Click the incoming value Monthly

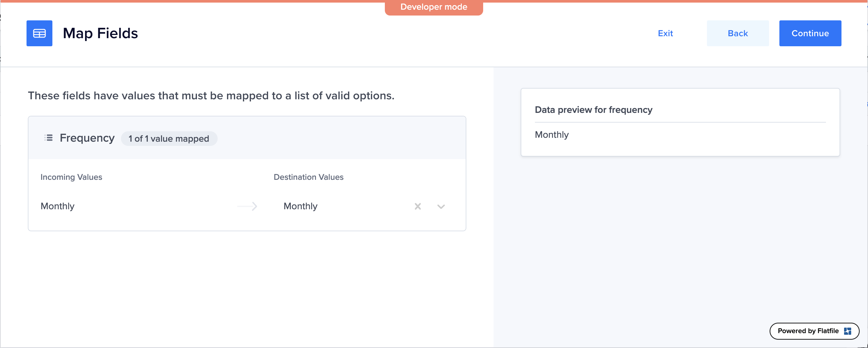point(57,206)
